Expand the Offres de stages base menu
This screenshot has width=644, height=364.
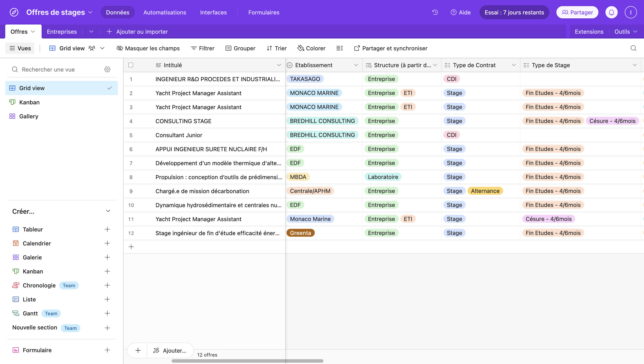point(90,12)
